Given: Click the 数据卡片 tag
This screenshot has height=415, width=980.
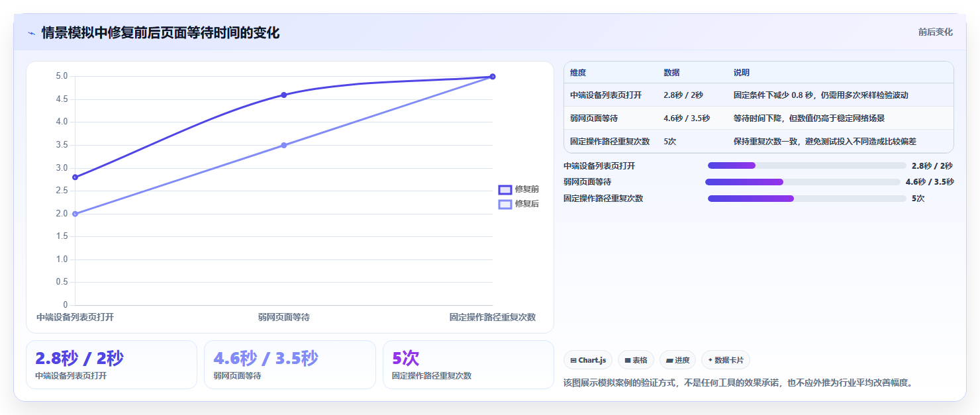Looking at the screenshot, I should (726, 360).
